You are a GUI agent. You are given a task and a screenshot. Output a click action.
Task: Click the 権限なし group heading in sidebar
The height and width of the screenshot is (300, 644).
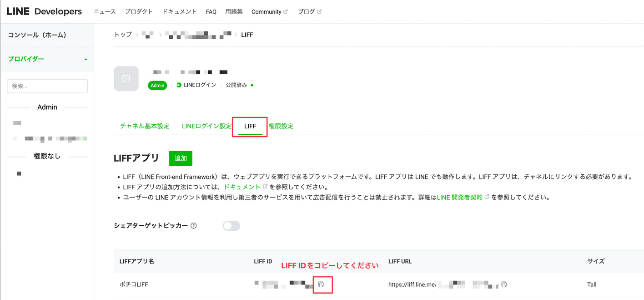coord(47,156)
